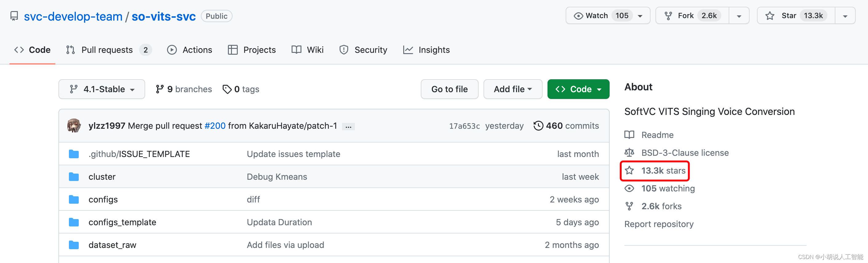Image resolution: width=868 pixels, height=263 pixels.
Task: Expand the commit message ellipsis button
Action: 348,126
